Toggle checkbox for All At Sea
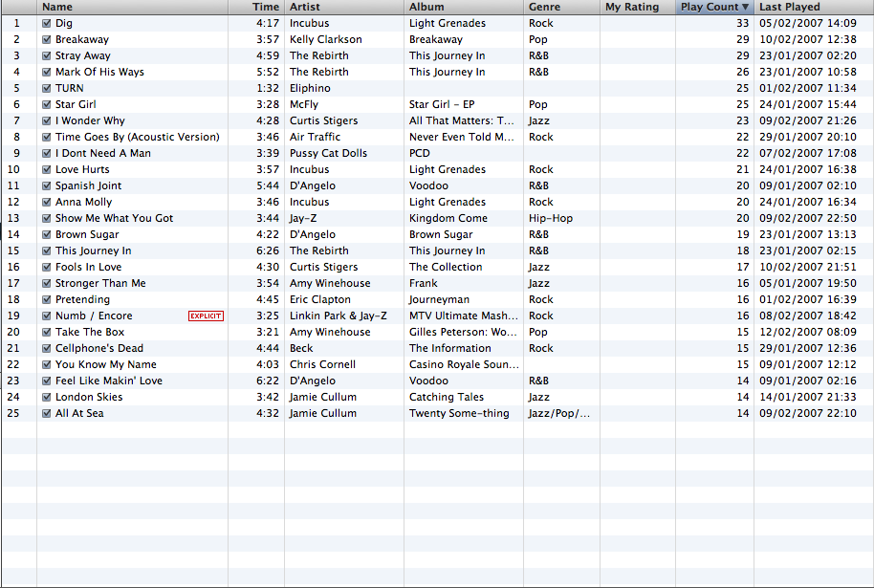Screen dimensions: 874x588 coord(47,413)
